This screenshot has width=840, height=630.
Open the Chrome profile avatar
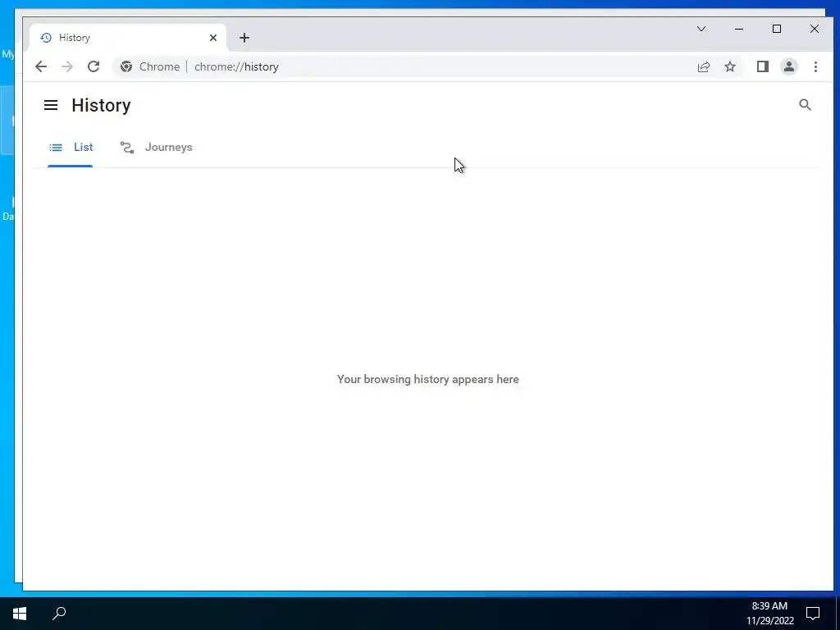[x=788, y=66]
